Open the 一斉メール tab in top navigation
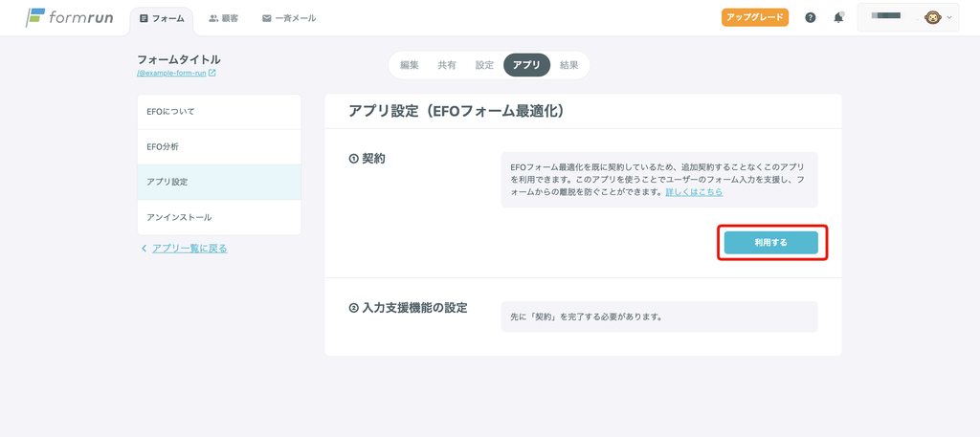Screen dimensions: 980x437 click(x=289, y=18)
